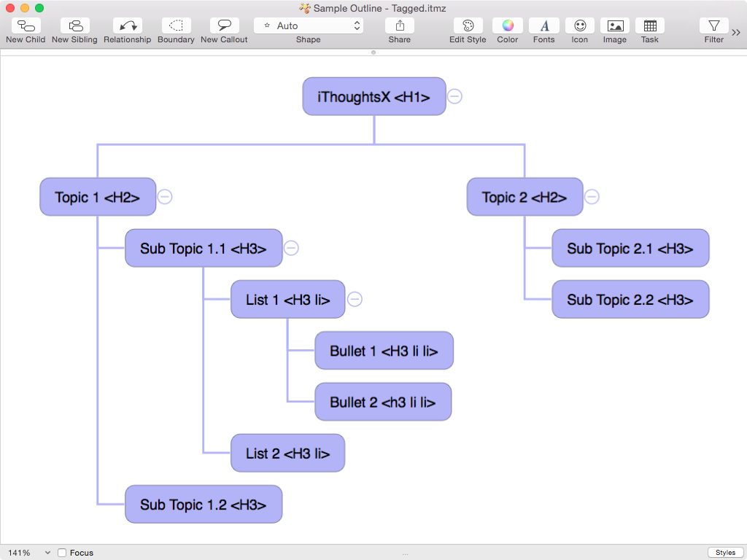Select the Bullet 1 node
Image resolution: width=747 pixels, height=560 pixels.
pyautogui.click(x=384, y=351)
